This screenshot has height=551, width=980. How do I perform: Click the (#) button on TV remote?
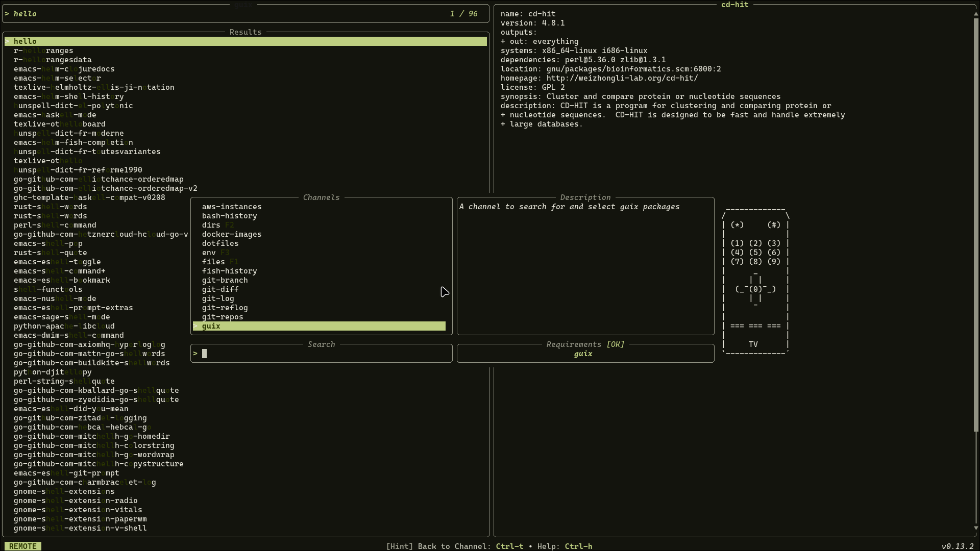pos(773,225)
